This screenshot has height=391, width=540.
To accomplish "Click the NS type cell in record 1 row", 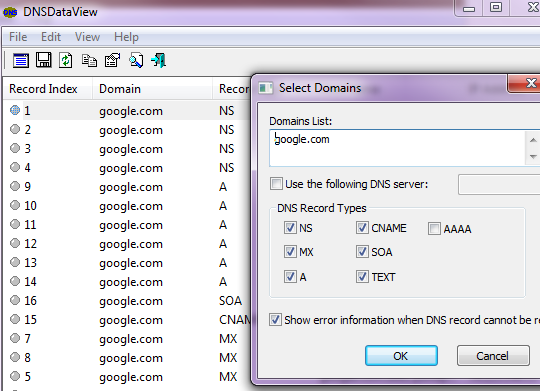I will (x=227, y=111).
